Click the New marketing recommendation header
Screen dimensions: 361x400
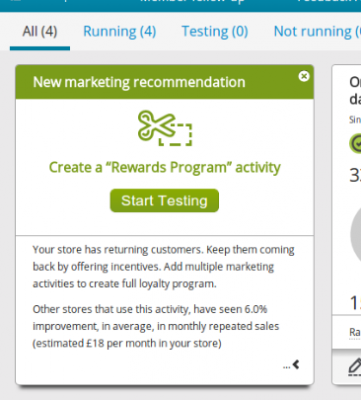tap(165, 82)
